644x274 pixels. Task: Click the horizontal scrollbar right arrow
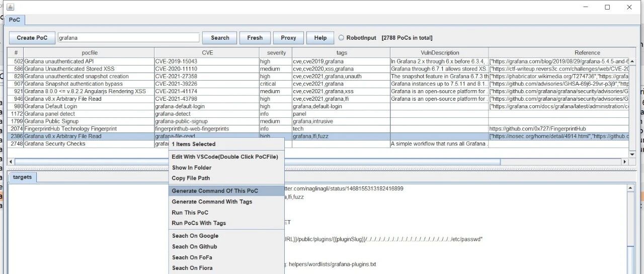(625, 162)
